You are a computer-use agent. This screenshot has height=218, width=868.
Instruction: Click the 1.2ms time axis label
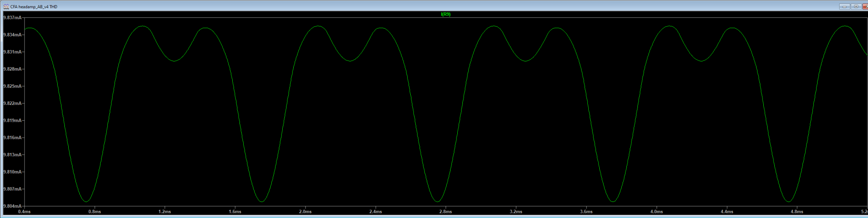tap(165, 212)
